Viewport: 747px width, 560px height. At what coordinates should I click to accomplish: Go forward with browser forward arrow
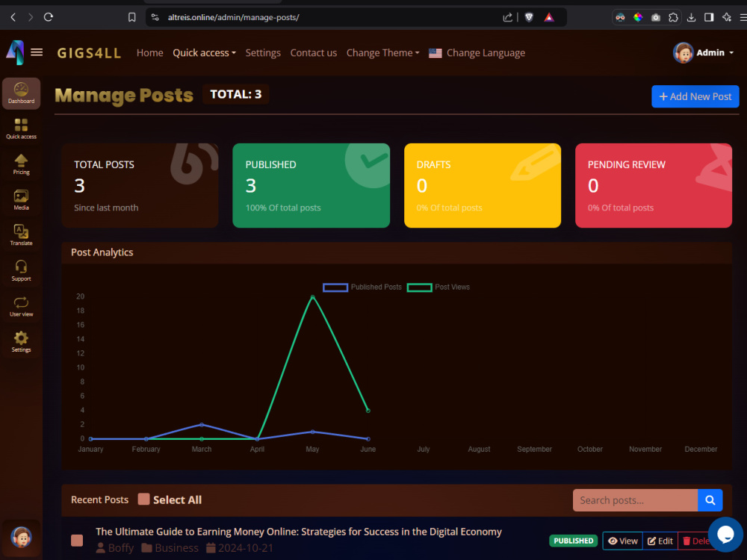click(31, 18)
